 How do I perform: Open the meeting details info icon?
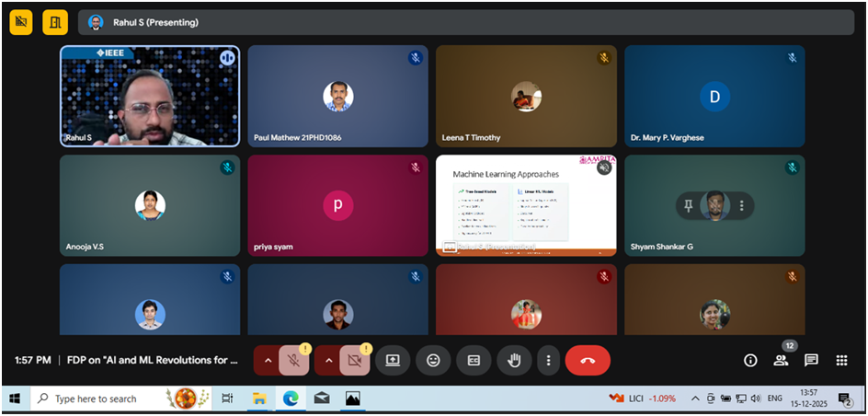point(750,360)
